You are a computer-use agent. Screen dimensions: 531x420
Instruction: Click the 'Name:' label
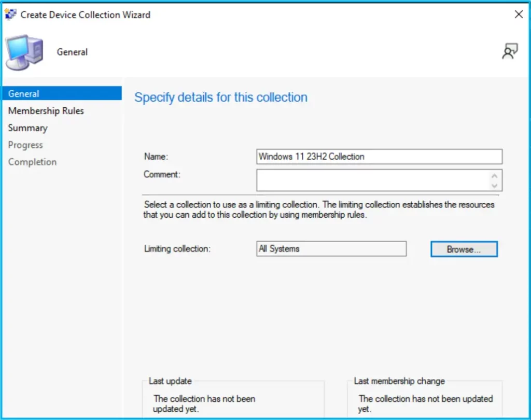coord(156,157)
